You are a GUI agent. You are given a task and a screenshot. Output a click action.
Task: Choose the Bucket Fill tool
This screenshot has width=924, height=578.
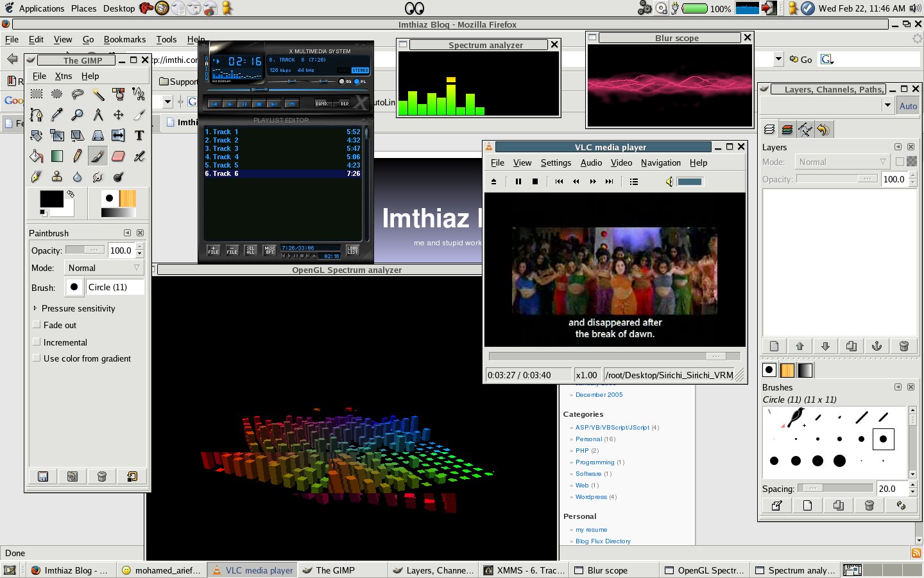click(x=37, y=156)
